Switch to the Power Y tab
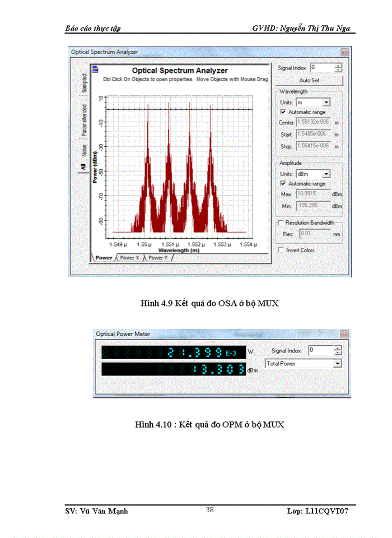 [157, 258]
